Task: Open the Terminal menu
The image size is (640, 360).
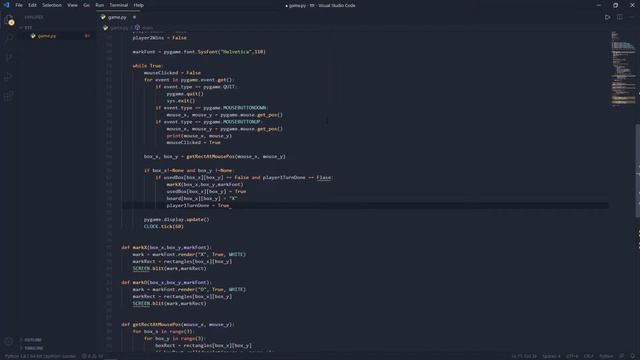Action: tap(119, 5)
